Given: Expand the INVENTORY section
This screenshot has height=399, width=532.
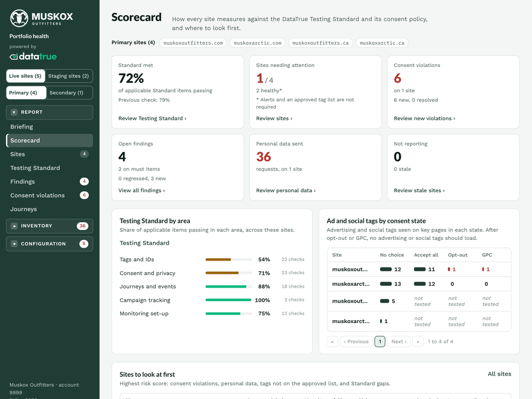Looking at the screenshot, I should pyautogui.click(x=49, y=226).
